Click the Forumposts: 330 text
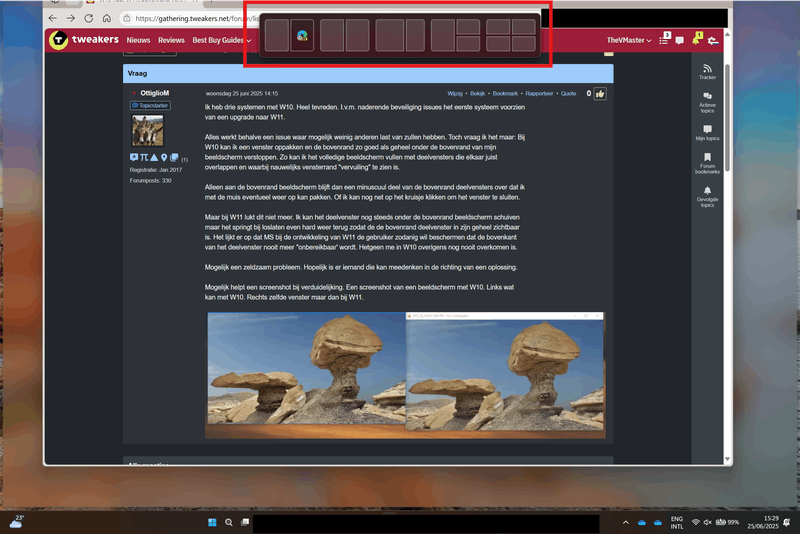Screen dimensions: 800x534 (151, 181)
